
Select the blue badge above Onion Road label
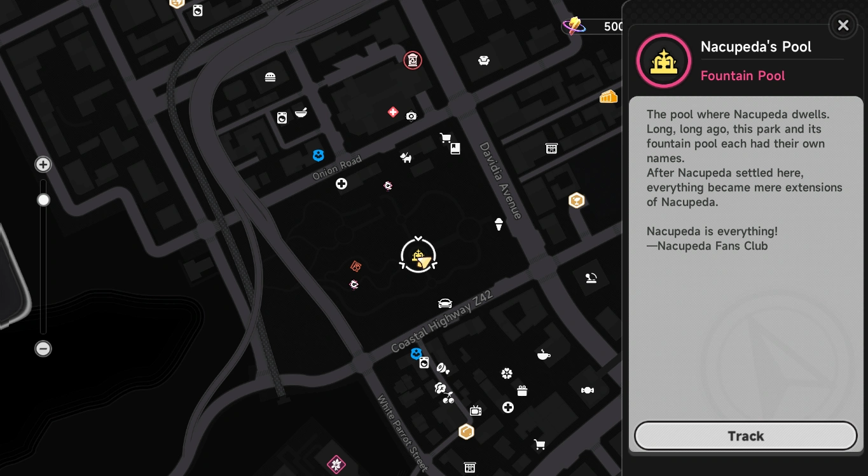(x=318, y=155)
